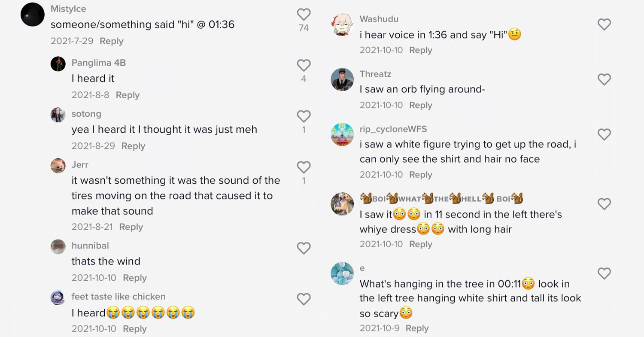This screenshot has height=337, width=644.
Task: Like Panglima 4B's "I heard it" reply
Action: [x=304, y=66]
